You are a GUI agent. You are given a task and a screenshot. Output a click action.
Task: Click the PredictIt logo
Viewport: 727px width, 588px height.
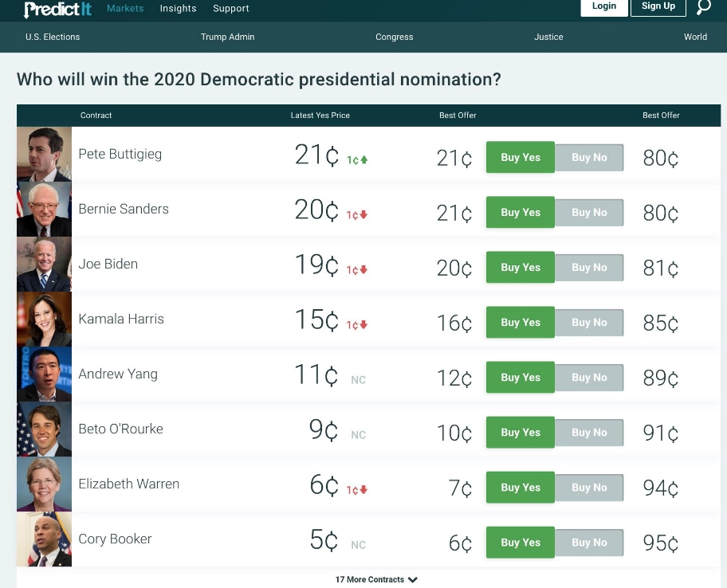tap(57, 9)
